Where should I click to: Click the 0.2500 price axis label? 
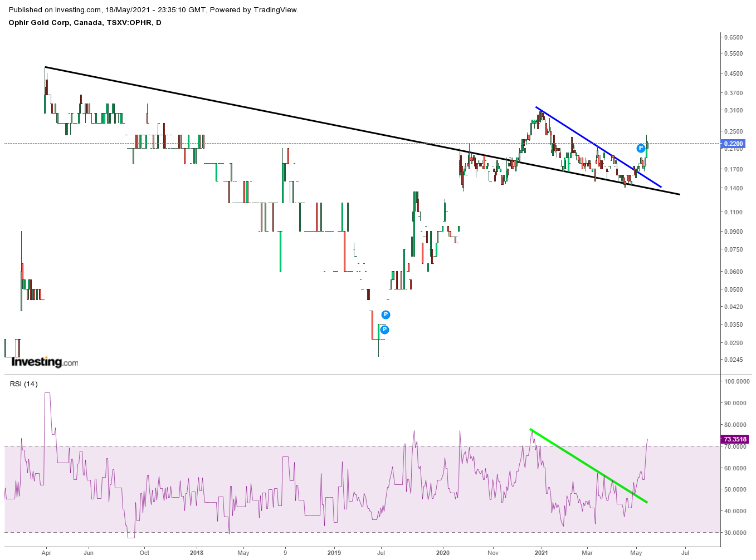(734, 131)
